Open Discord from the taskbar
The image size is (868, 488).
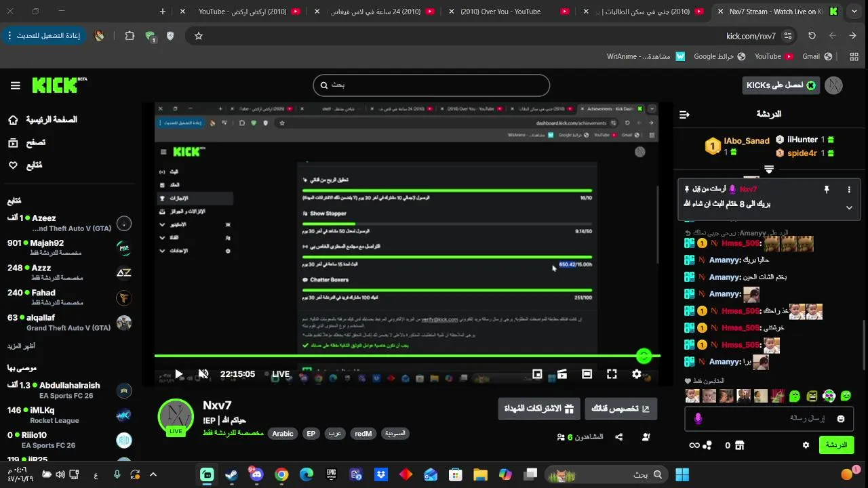257,474
